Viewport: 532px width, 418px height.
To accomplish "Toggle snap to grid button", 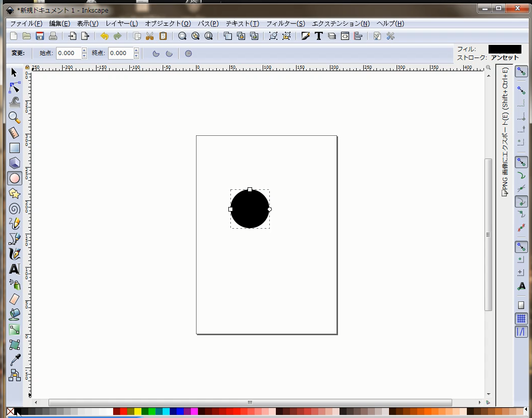I will (x=521, y=319).
